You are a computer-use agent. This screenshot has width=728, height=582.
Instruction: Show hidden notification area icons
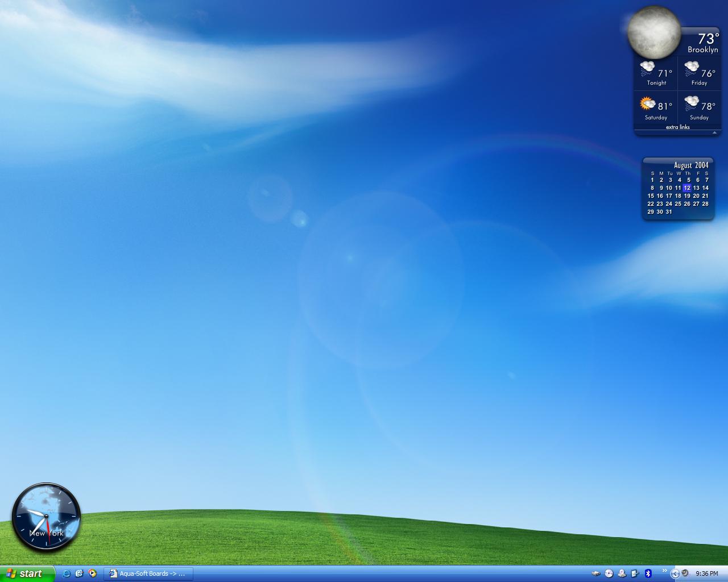click(x=675, y=573)
